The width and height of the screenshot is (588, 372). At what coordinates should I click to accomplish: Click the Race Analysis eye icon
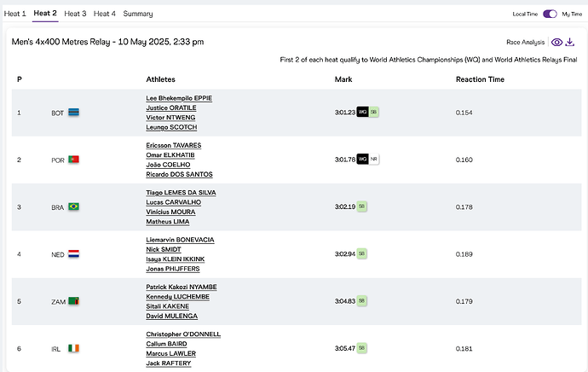[556, 43]
